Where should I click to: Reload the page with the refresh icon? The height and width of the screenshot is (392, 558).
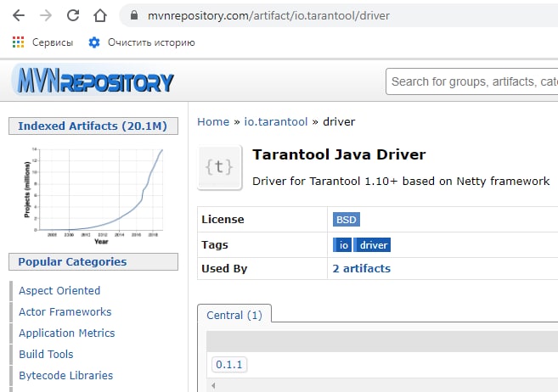click(73, 15)
